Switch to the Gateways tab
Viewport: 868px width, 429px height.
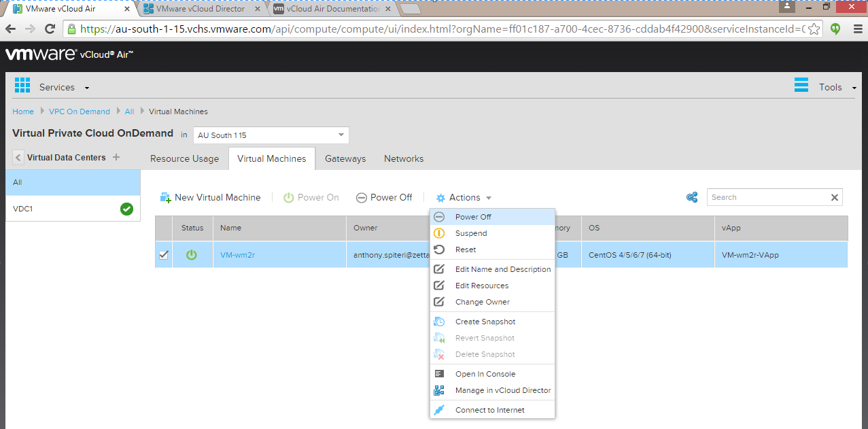pos(345,158)
